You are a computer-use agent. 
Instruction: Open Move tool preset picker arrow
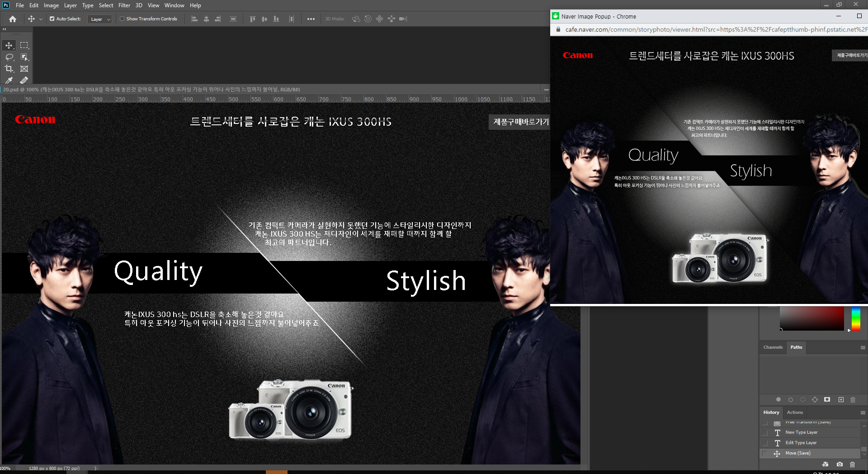coord(41,19)
